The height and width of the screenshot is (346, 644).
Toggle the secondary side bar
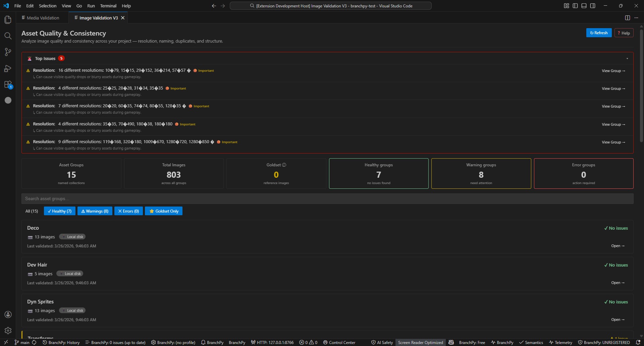click(x=593, y=6)
